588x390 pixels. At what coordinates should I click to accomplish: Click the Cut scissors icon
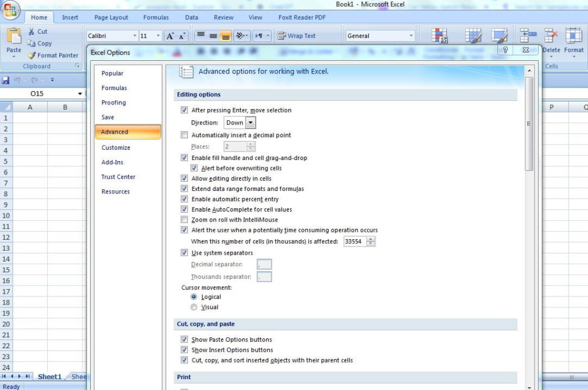32,32
